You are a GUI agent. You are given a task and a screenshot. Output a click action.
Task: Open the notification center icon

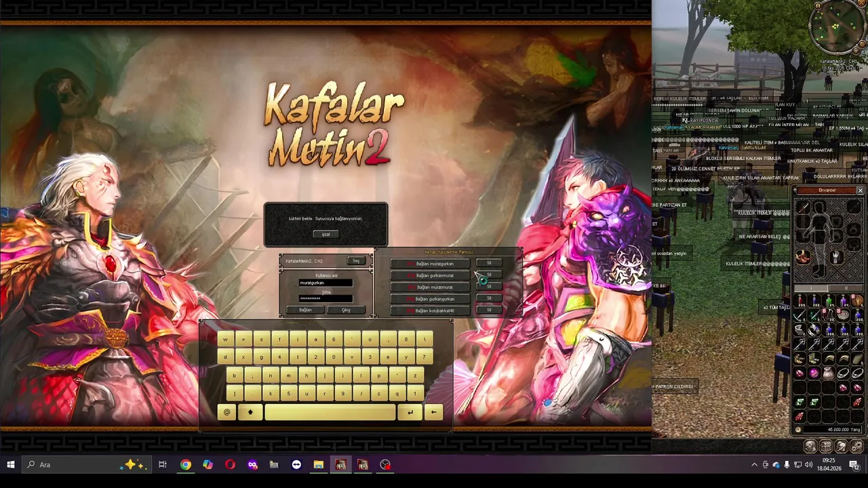[x=854, y=465]
